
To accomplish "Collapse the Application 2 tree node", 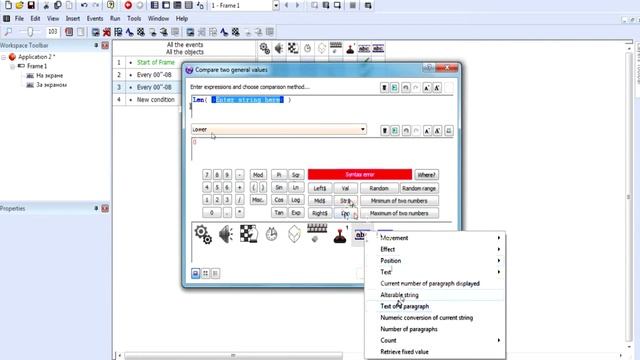I will coord(4,57).
